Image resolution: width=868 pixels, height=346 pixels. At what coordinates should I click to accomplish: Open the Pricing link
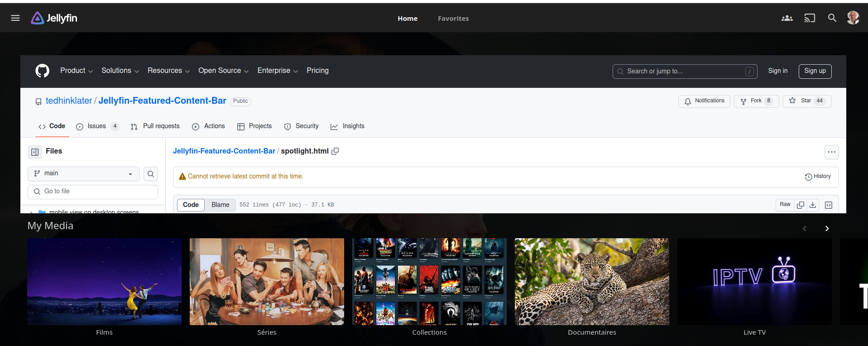(x=317, y=71)
